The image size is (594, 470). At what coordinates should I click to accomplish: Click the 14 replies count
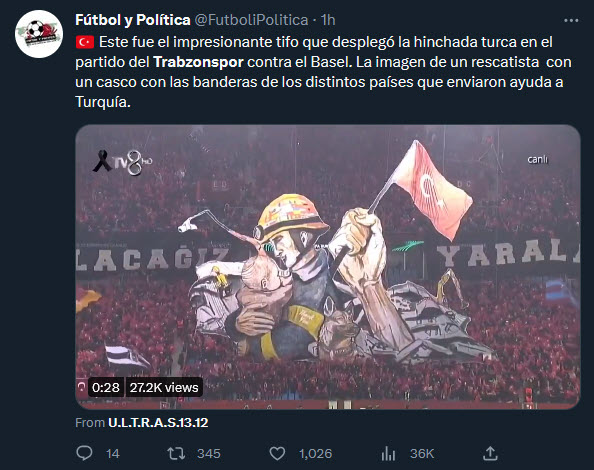click(x=113, y=454)
